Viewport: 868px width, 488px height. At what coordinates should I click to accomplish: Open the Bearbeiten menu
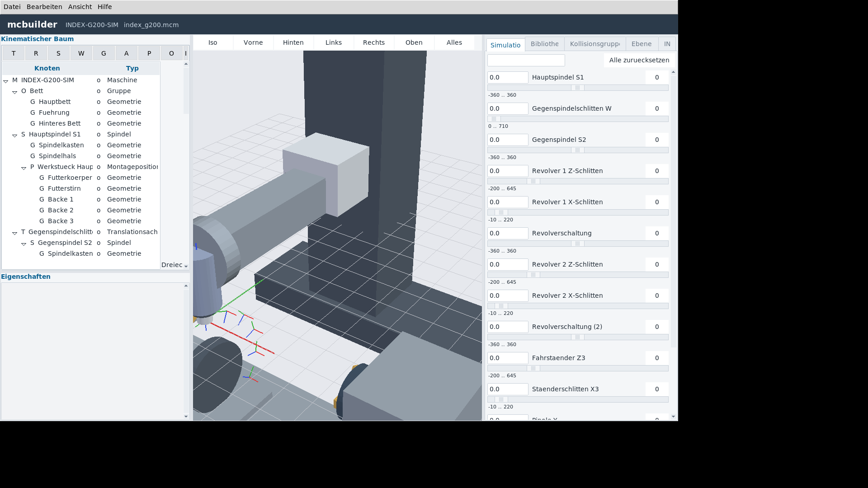pos(44,7)
